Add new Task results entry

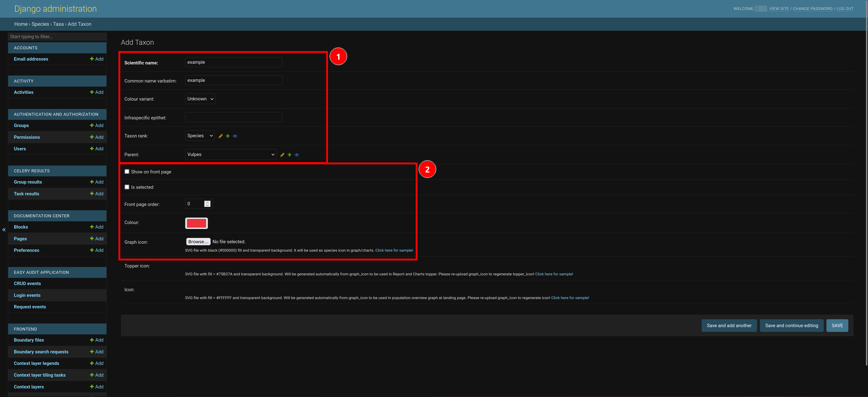tap(97, 194)
